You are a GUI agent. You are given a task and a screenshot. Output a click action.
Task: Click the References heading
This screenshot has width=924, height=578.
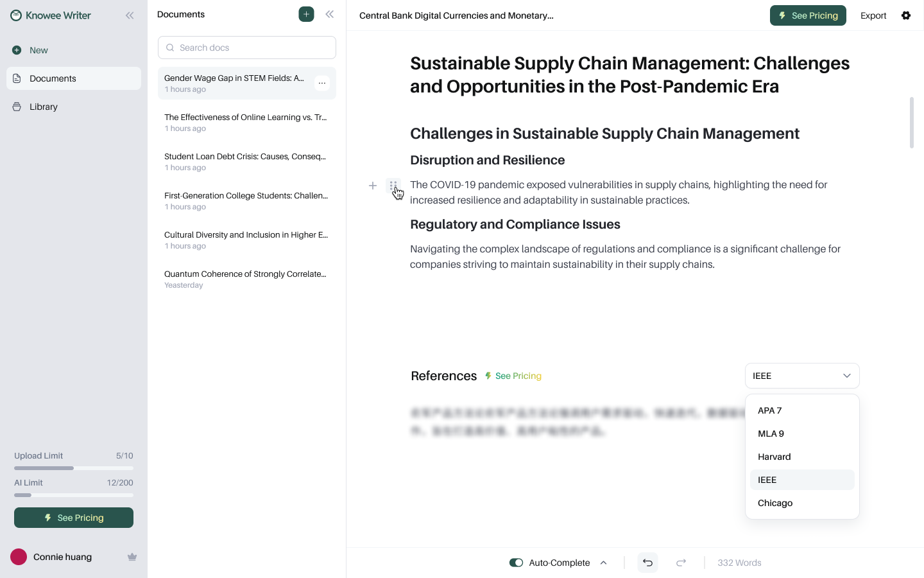(444, 376)
